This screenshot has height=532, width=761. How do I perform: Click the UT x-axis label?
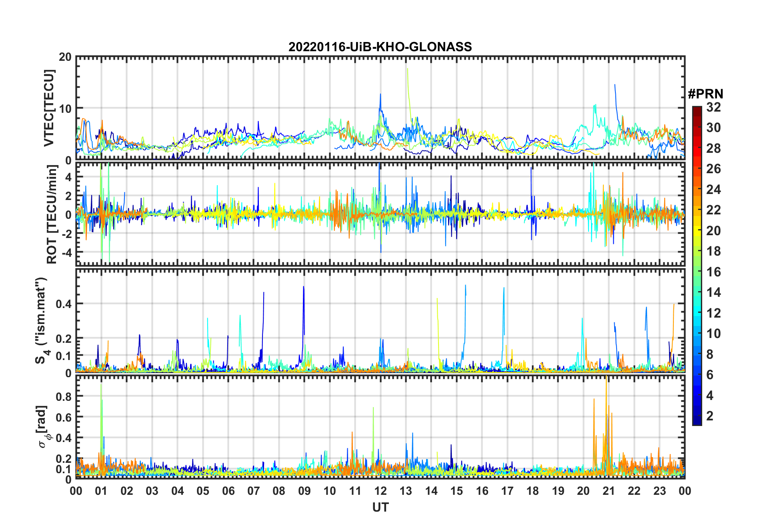pyautogui.click(x=380, y=507)
